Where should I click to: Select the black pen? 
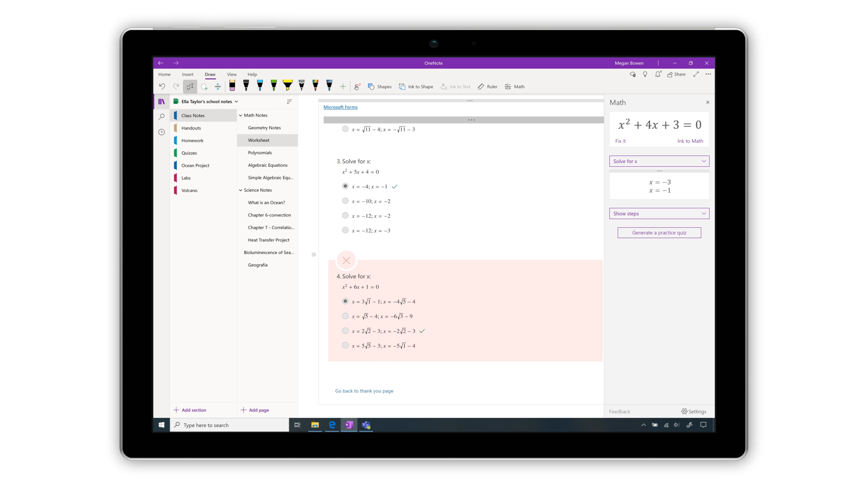tap(246, 85)
